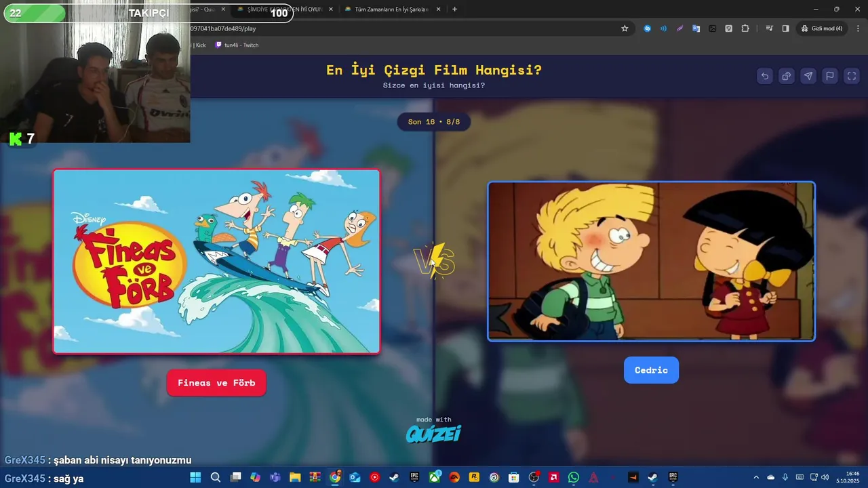The height and width of the screenshot is (488, 868).
Task: Click the flag report icon
Action: pyautogui.click(x=830, y=76)
